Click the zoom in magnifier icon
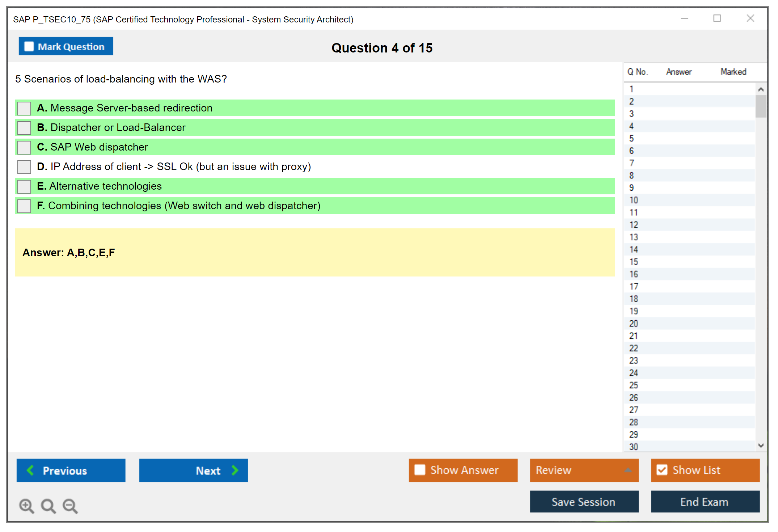778x532 pixels. point(26,506)
